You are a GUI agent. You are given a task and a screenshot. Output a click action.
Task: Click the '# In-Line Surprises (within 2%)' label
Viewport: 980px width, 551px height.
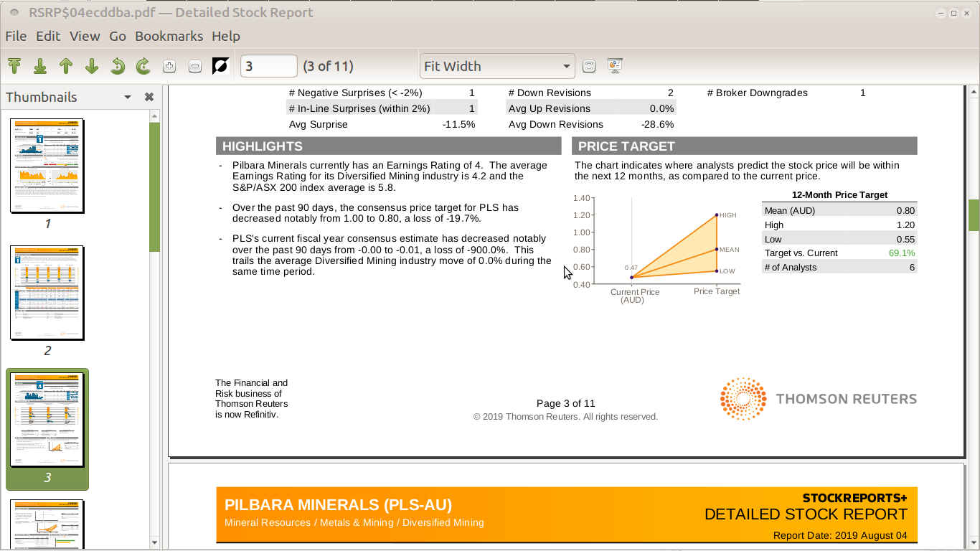click(359, 109)
